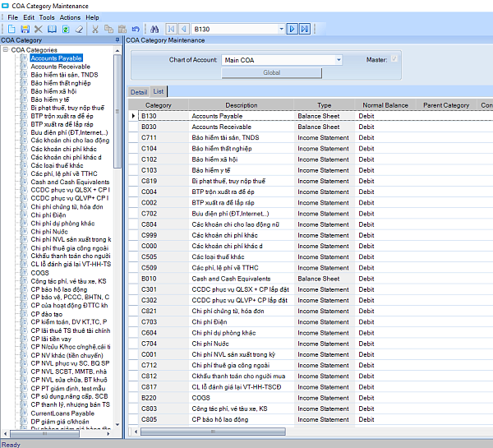Sort by the Description column header
The image size is (493, 448).
(241, 105)
